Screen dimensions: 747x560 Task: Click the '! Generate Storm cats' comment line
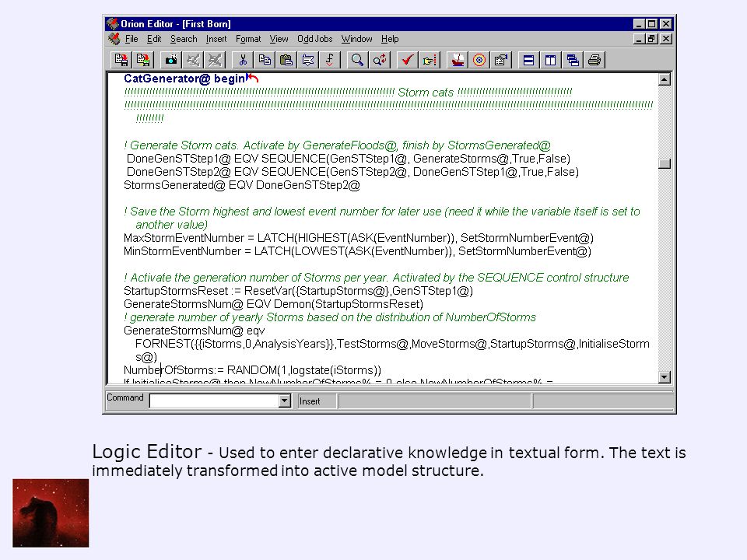pos(337,145)
